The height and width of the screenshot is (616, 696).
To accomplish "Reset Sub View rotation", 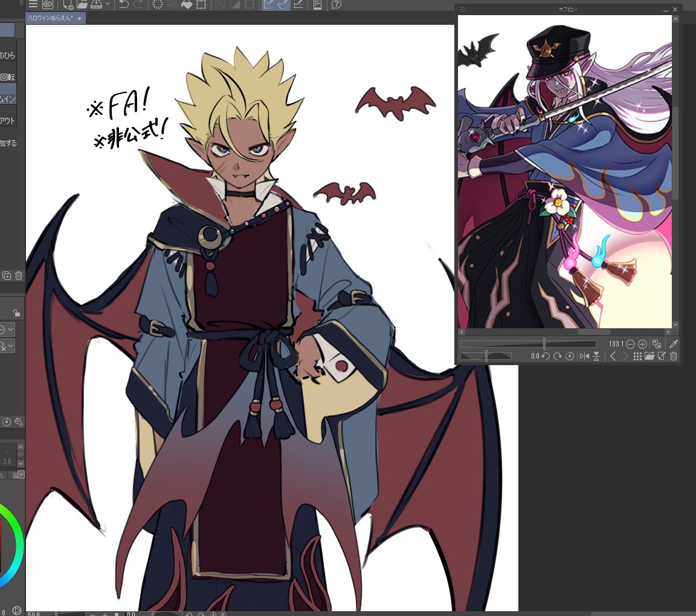I will pyautogui.click(x=570, y=356).
